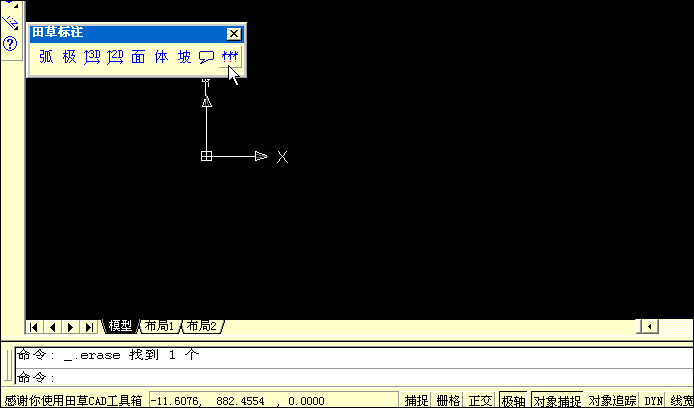The height and width of the screenshot is (408, 694).
Task: Click the '_.erase 找到 1 个' history line
Action: [x=131, y=354]
